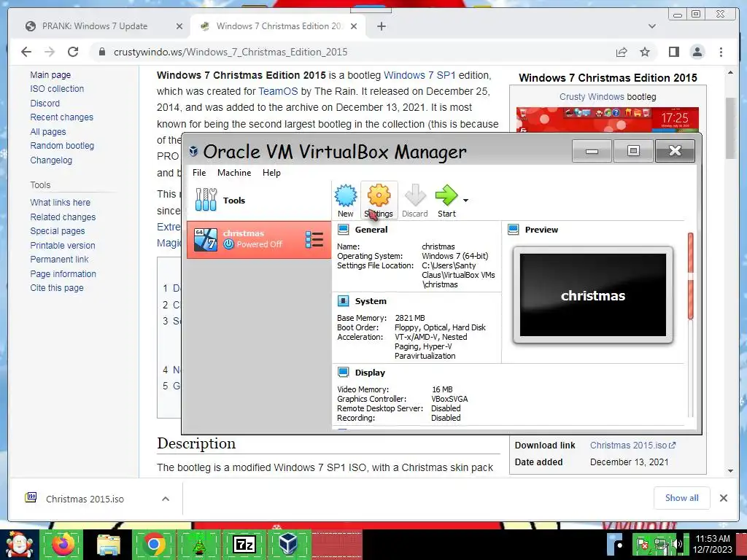
Task: Click the VirtualBox details pane scrollbar
Action: point(690,276)
